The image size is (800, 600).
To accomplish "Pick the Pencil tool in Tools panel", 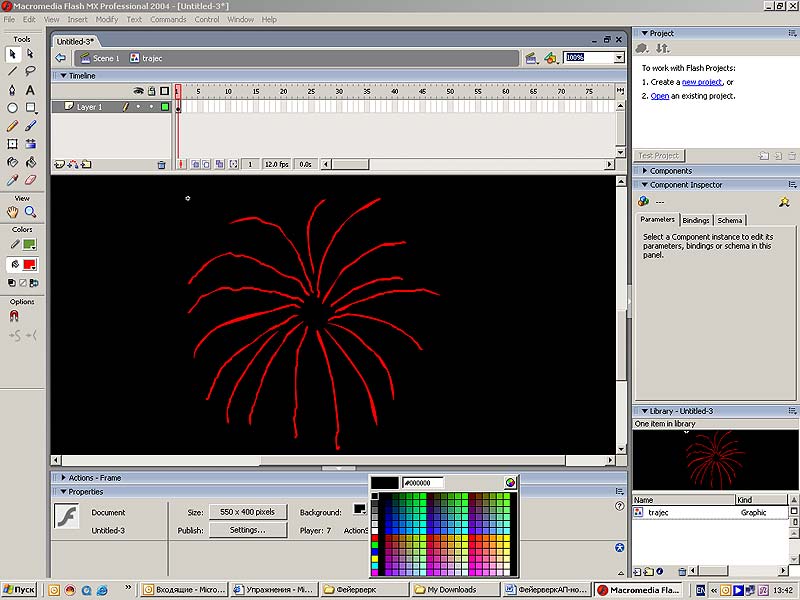I will (x=13, y=126).
